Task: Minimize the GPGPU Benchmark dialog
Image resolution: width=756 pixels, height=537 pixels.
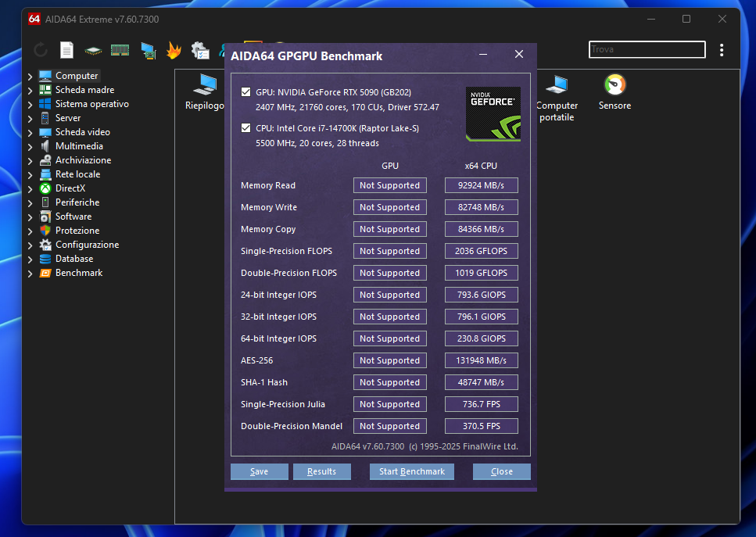Action: [x=483, y=55]
